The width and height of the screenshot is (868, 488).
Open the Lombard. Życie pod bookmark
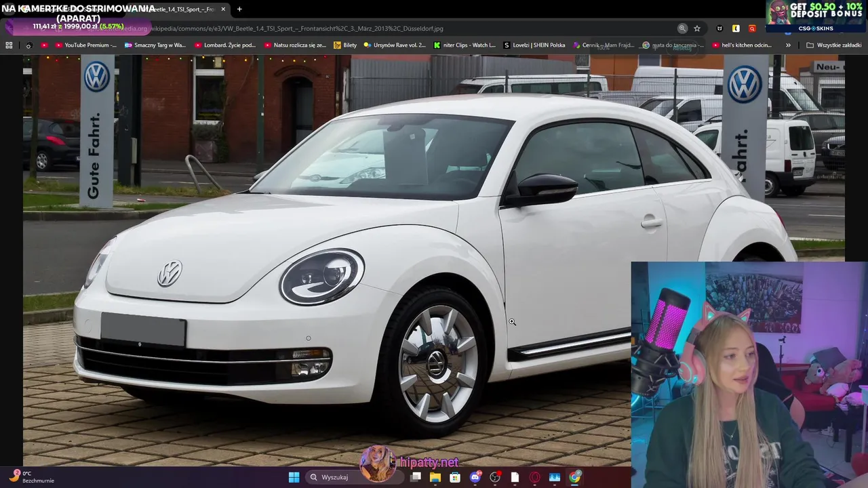[x=225, y=45]
